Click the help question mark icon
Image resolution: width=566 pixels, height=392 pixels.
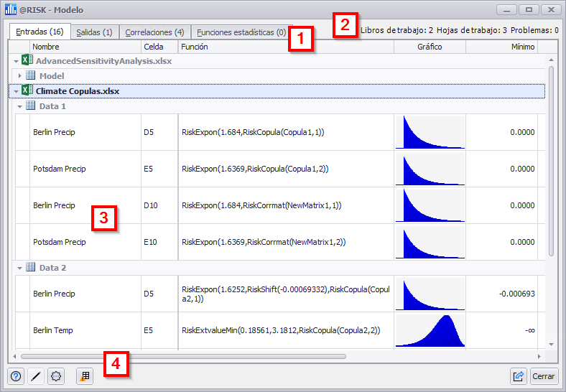(16, 375)
